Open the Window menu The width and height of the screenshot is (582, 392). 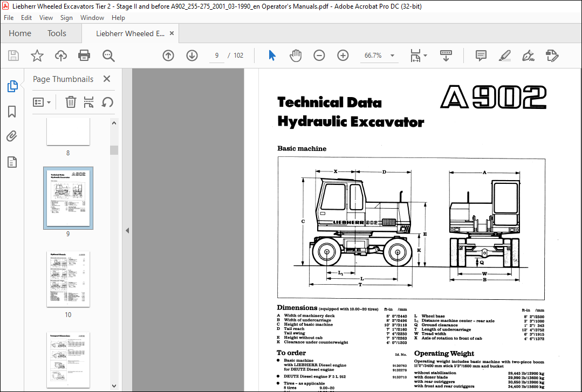[92, 18]
